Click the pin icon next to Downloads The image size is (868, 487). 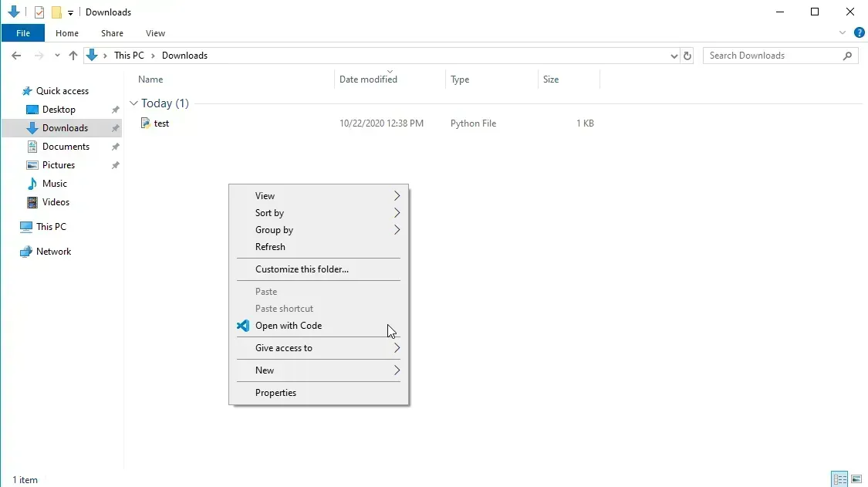point(115,129)
